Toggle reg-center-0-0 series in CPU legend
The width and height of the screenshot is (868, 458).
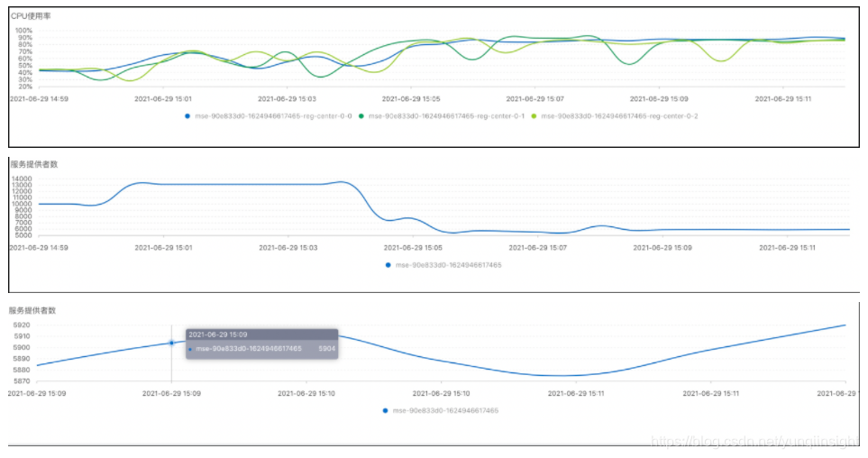coord(269,116)
